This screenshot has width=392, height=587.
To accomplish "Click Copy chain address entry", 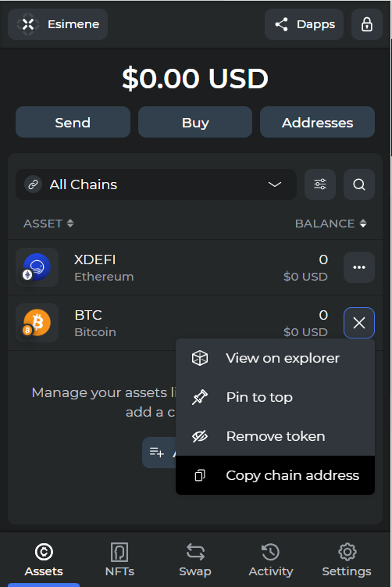I will click(276, 475).
